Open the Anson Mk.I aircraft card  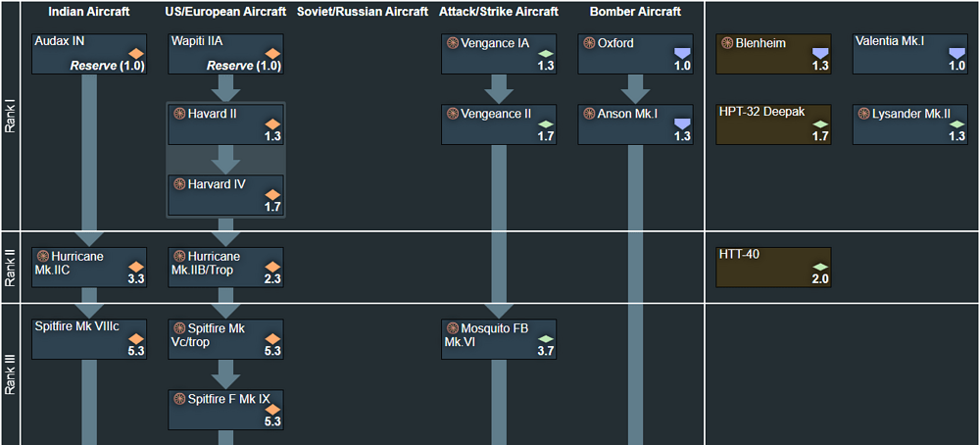point(636,124)
